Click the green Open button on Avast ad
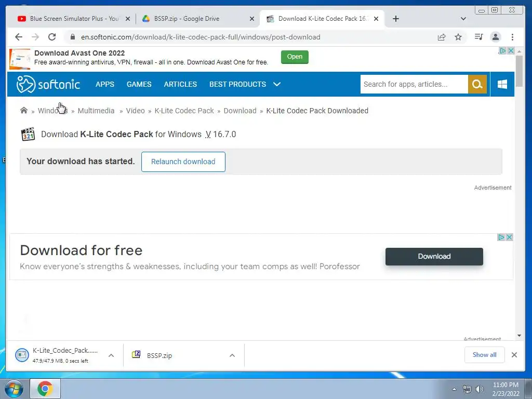Image resolution: width=532 pixels, height=399 pixels. click(x=295, y=57)
